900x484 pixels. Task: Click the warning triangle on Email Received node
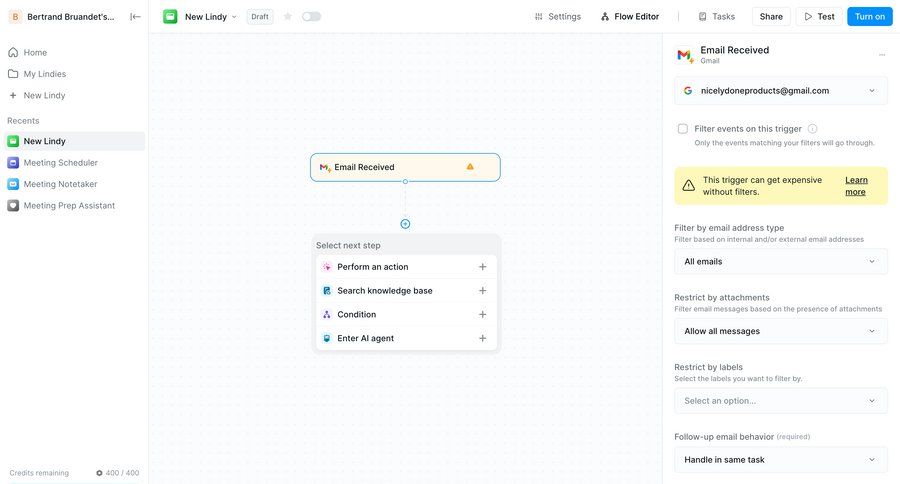(x=470, y=167)
